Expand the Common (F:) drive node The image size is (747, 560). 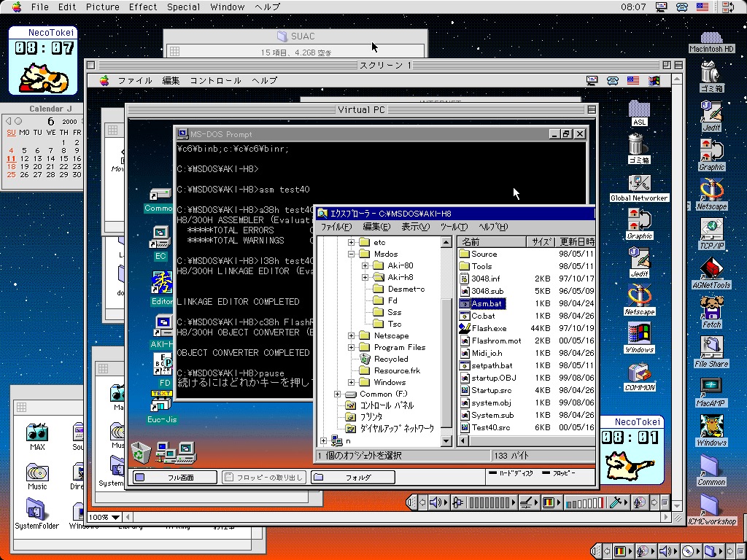coord(337,394)
